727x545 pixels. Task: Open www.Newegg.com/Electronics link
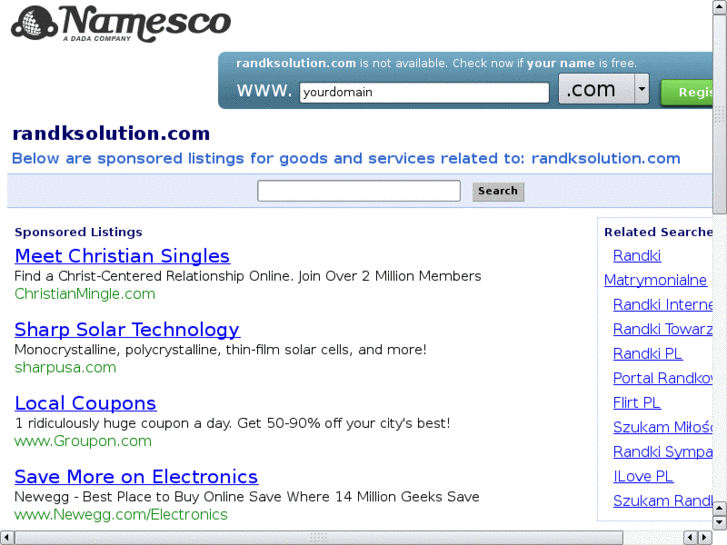tap(121, 514)
